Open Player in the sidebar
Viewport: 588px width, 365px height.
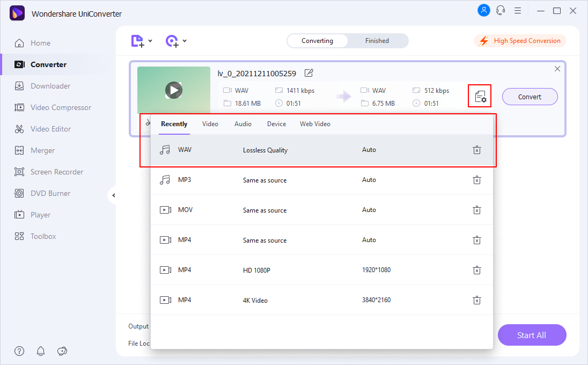[58, 215]
